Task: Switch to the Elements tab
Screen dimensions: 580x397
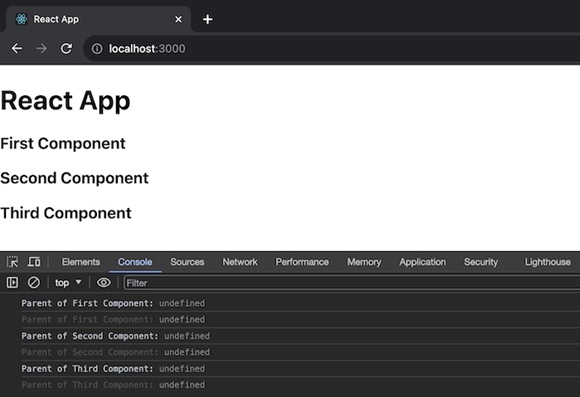Action: [x=81, y=262]
